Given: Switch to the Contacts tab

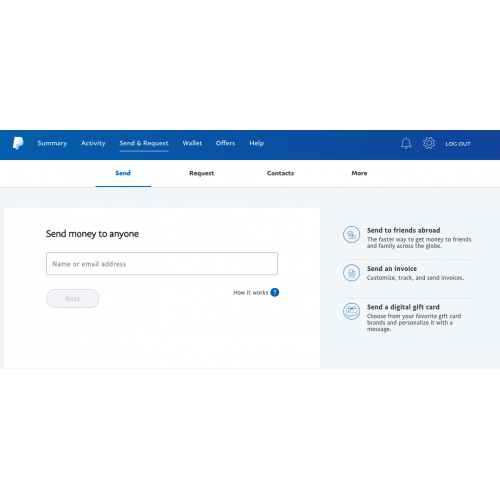Looking at the screenshot, I should 280,173.
